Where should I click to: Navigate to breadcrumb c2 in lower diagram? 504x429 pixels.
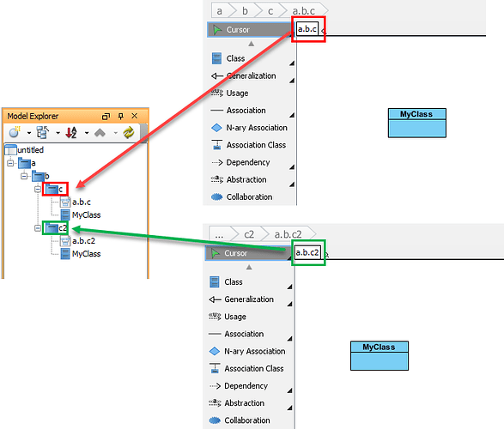coord(249,234)
